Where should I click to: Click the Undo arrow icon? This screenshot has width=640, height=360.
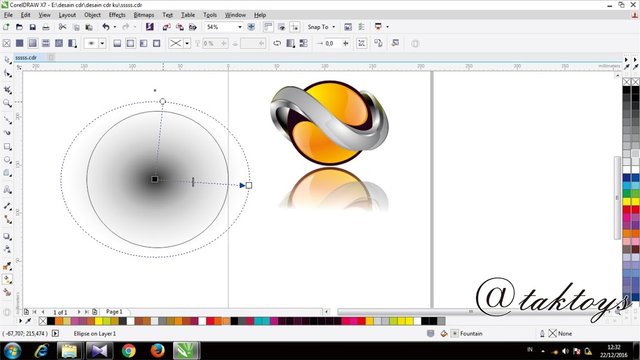[106, 27]
